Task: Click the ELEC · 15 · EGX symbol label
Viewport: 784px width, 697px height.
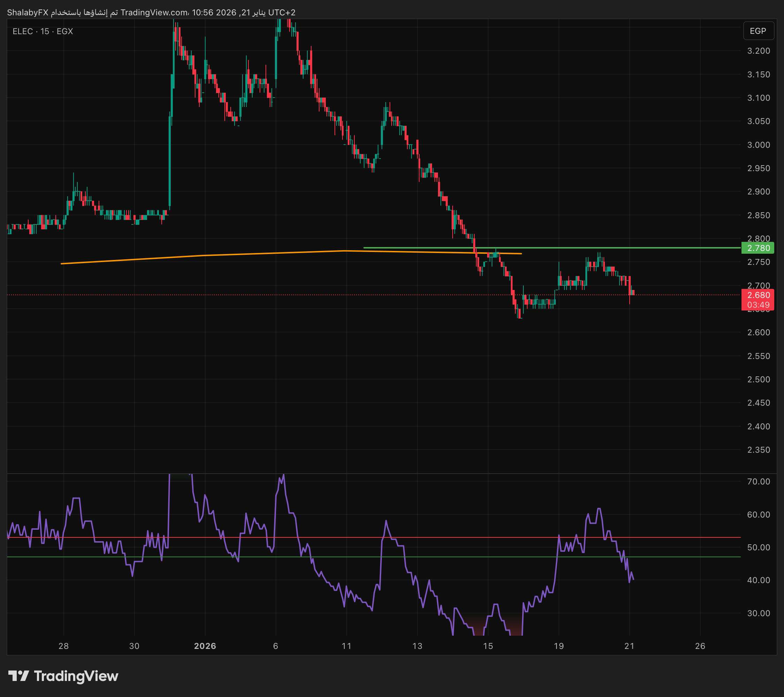Action: click(43, 31)
